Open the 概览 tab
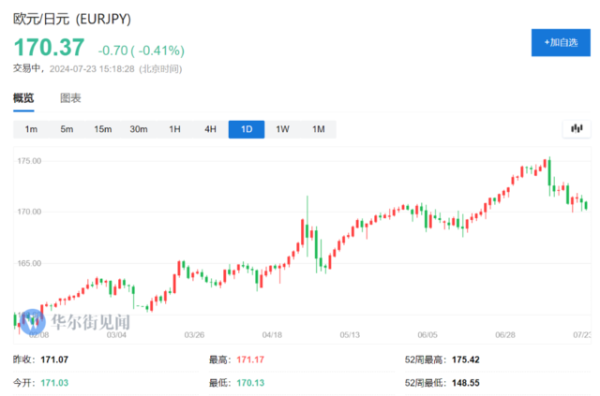The width and height of the screenshot is (600, 396). [x=24, y=98]
